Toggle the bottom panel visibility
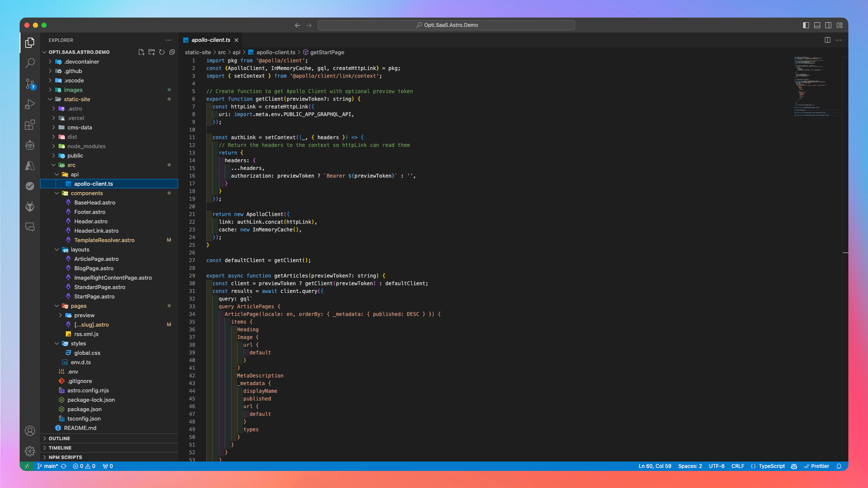The image size is (868, 488). (817, 25)
